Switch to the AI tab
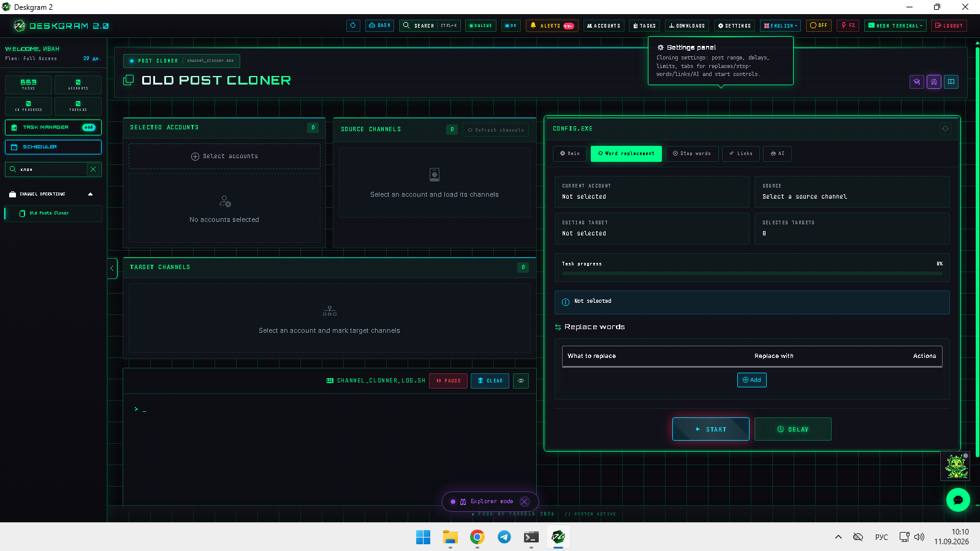This screenshot has width=980, height=551. pos(777,154)
